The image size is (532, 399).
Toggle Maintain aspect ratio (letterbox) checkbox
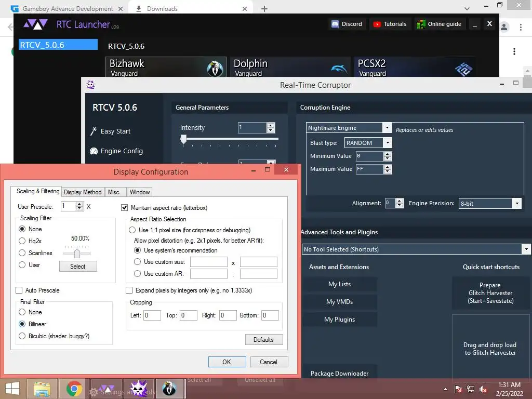pos(125,208)
